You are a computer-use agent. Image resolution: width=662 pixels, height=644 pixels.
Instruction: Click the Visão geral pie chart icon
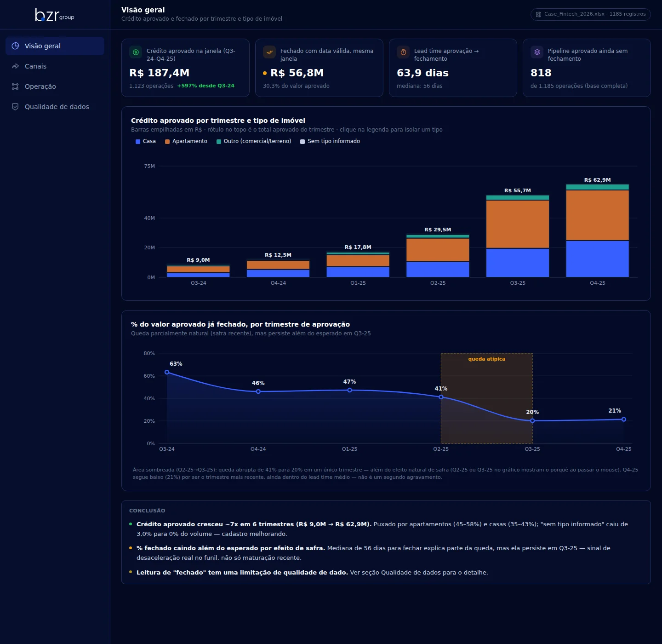15,46
